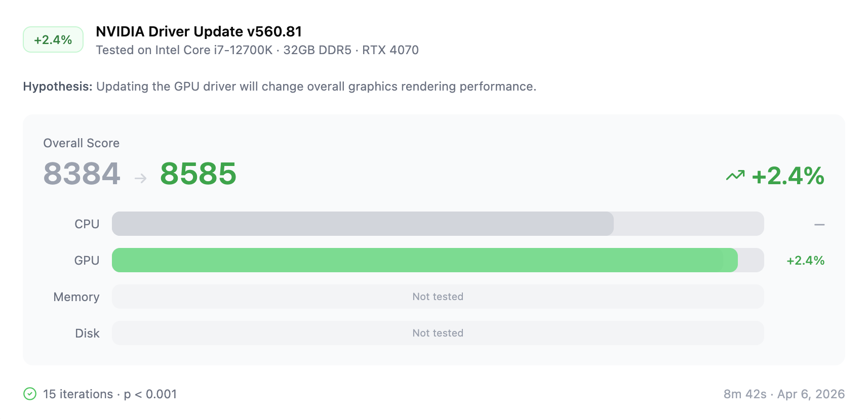
Task: Click the green GPU progress bar
Action: click(424, 260)
